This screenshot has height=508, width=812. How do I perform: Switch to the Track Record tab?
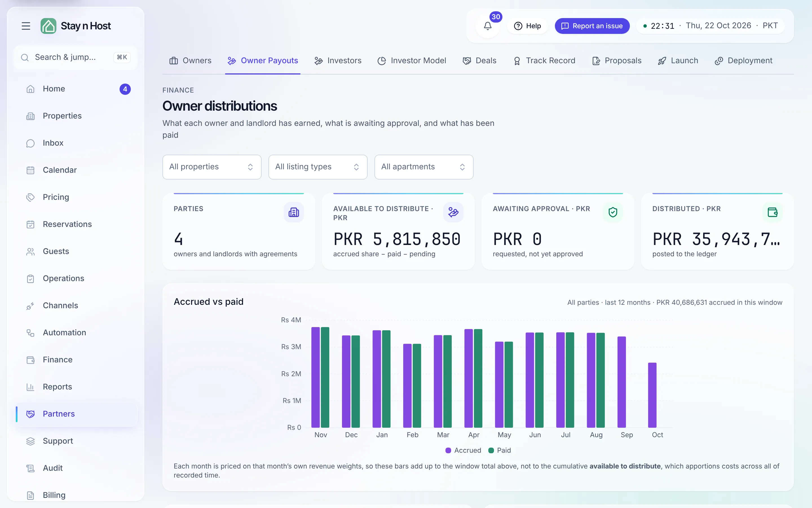pos(544,61)
